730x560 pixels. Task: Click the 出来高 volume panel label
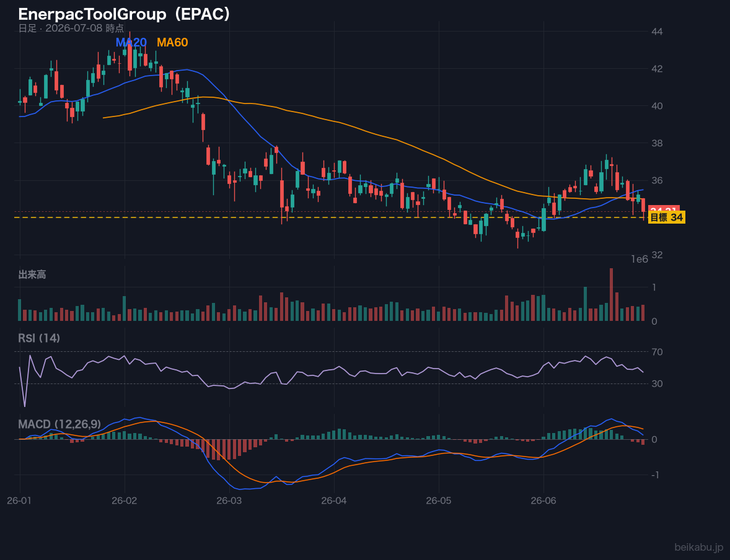tap(32, 274)
